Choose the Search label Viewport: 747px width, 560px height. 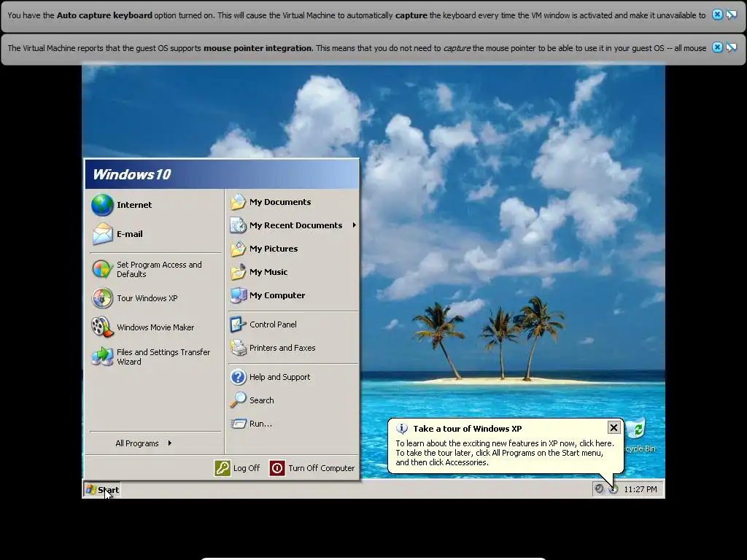(262, 400)
